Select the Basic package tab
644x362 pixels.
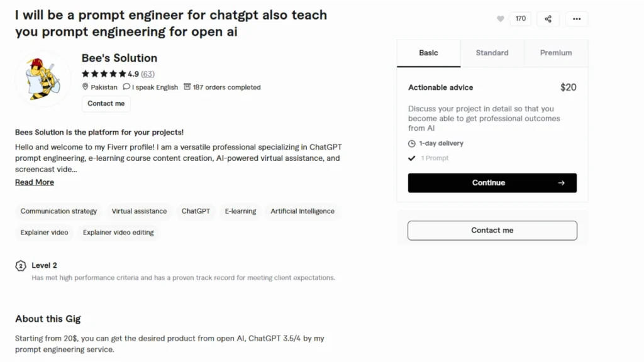click(428, 53)
